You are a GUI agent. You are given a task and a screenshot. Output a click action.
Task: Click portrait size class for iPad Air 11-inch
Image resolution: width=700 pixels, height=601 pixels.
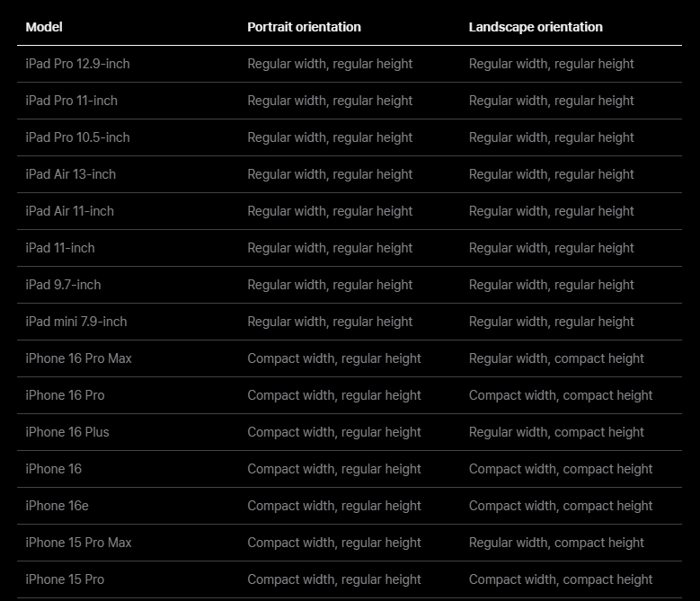(x=330, y=211)
